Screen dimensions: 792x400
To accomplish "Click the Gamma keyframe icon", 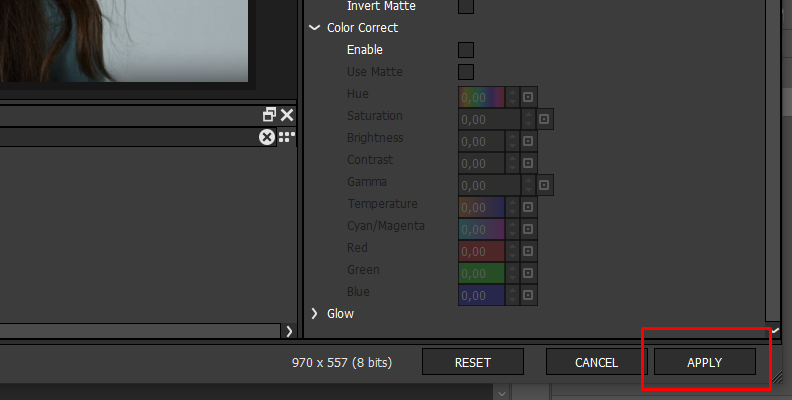I will 545,185.
